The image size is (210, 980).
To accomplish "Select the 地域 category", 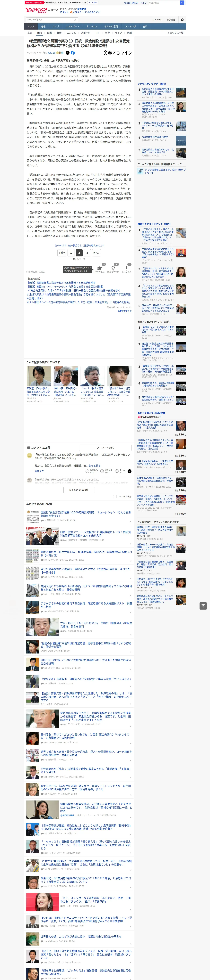I will click(129, 33).
